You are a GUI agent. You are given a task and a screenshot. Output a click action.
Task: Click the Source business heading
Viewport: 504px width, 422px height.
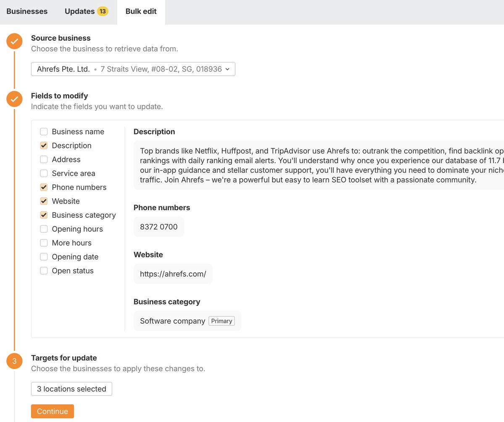pyautogui.click(x=61, y=38)
